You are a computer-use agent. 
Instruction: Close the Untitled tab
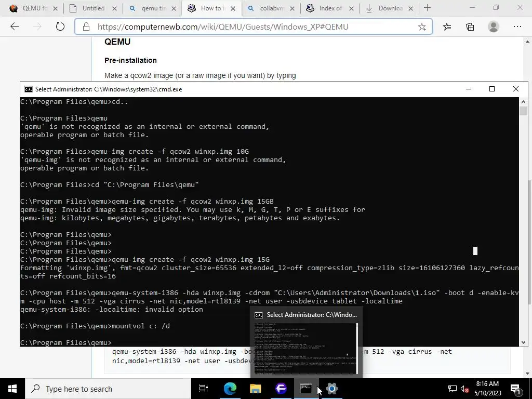coord(114,8)
